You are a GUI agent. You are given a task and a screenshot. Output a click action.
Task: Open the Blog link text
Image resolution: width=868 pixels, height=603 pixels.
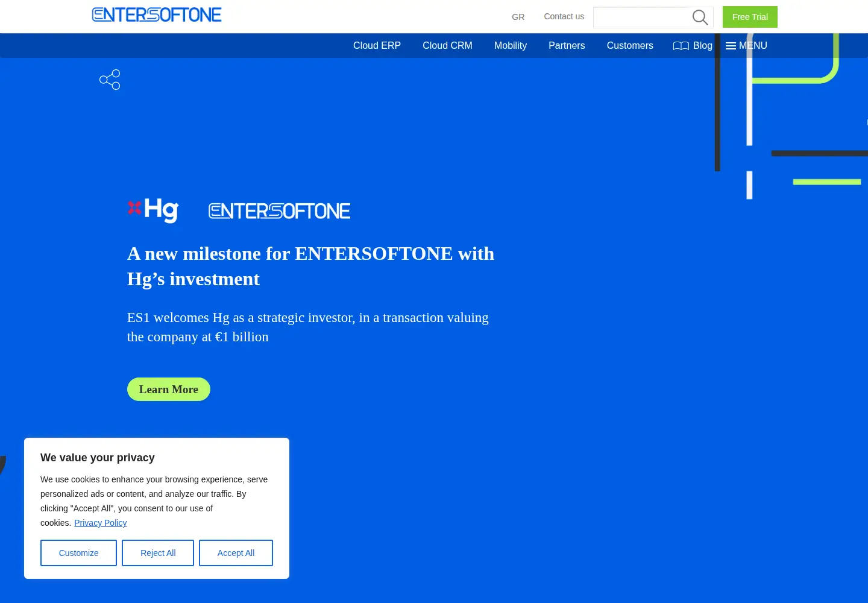(x=703, y=46)
